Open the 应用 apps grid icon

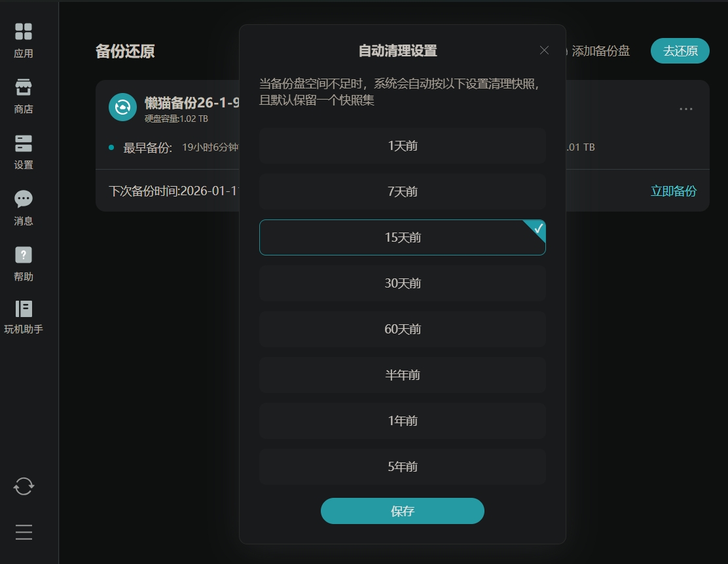(x=23, y=31)
